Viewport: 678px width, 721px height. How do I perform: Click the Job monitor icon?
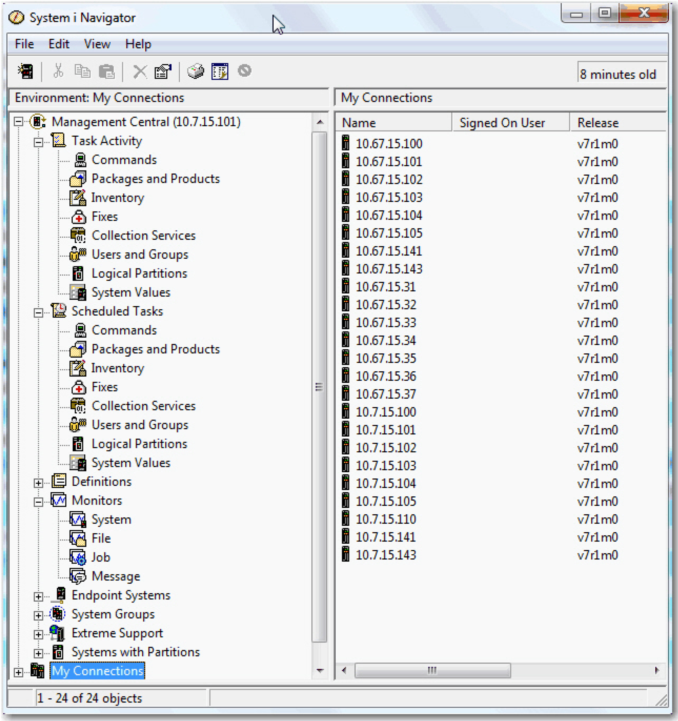pos(79,558)
